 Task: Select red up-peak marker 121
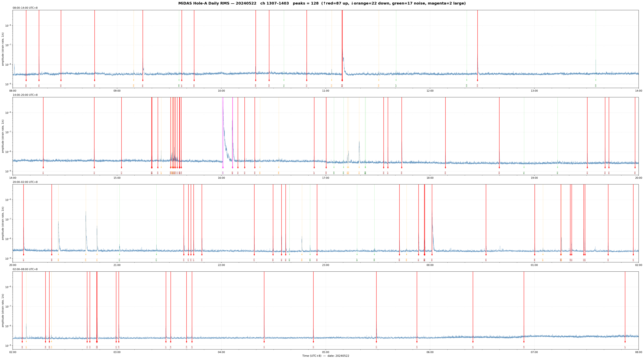(264, 342)
